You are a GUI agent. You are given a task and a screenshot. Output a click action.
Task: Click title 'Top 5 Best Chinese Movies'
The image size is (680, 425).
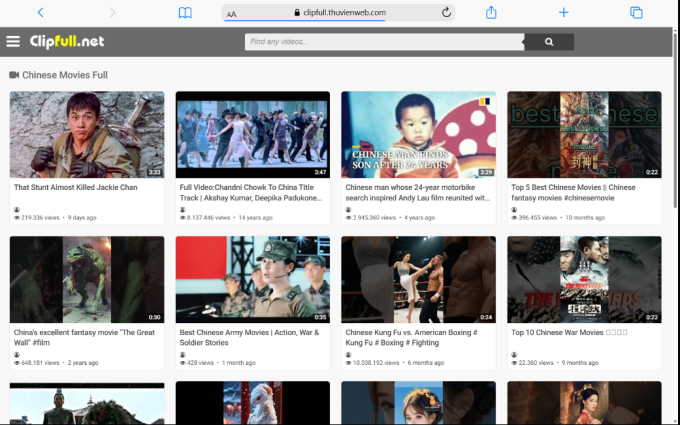(573, 193)
